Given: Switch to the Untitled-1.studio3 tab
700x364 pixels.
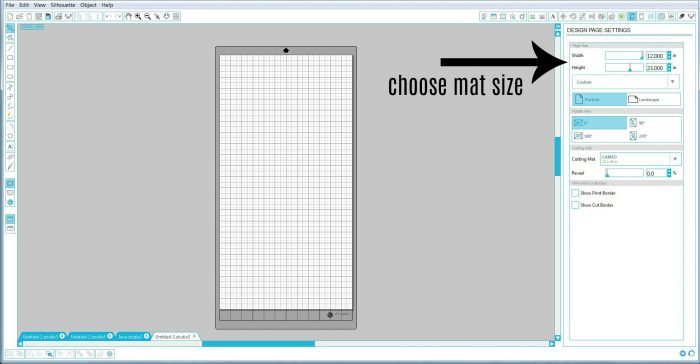Looking at the screenshot, I should 40,336.
